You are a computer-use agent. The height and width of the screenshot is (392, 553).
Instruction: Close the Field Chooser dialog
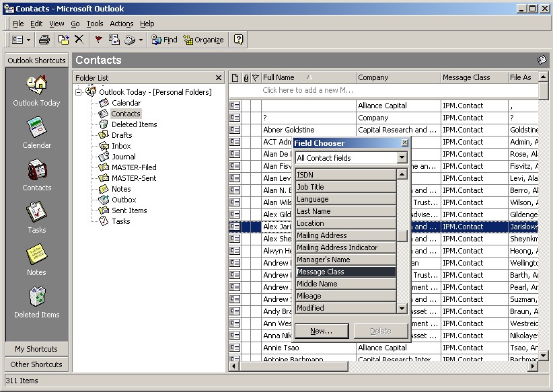(x=404, y=143)
